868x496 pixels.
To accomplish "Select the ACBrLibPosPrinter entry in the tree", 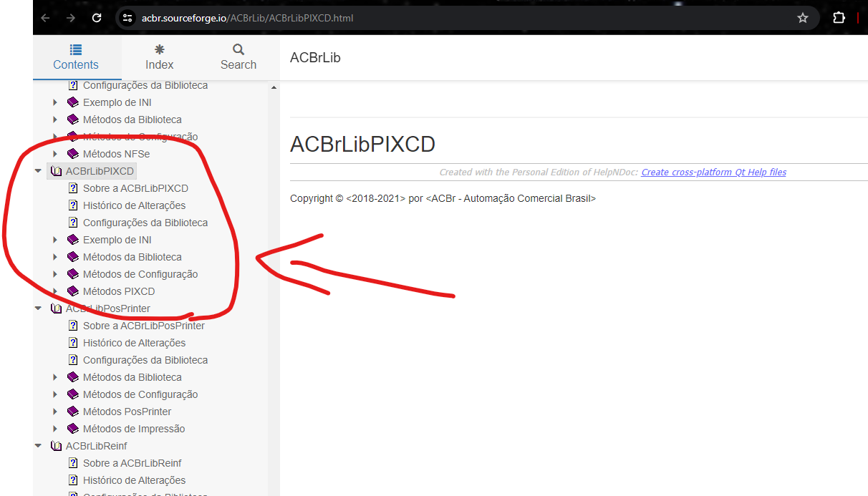I will (108, 308).
